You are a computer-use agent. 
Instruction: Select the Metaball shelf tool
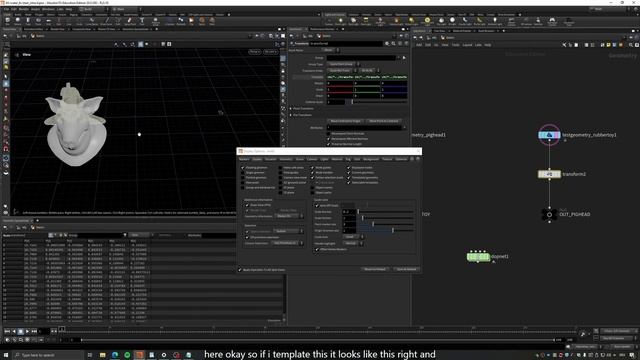tap(181, 21)
